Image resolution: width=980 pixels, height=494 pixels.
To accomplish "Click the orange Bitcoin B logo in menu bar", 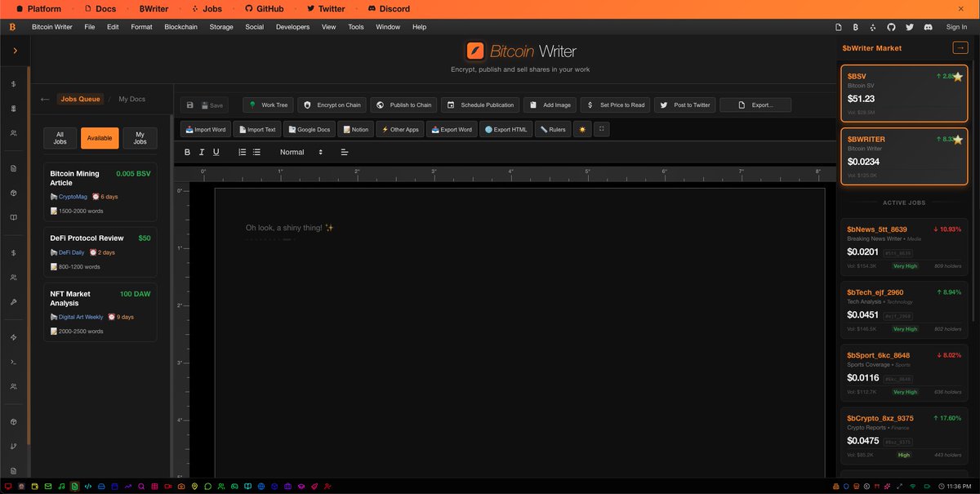I will tap(13, 27).
